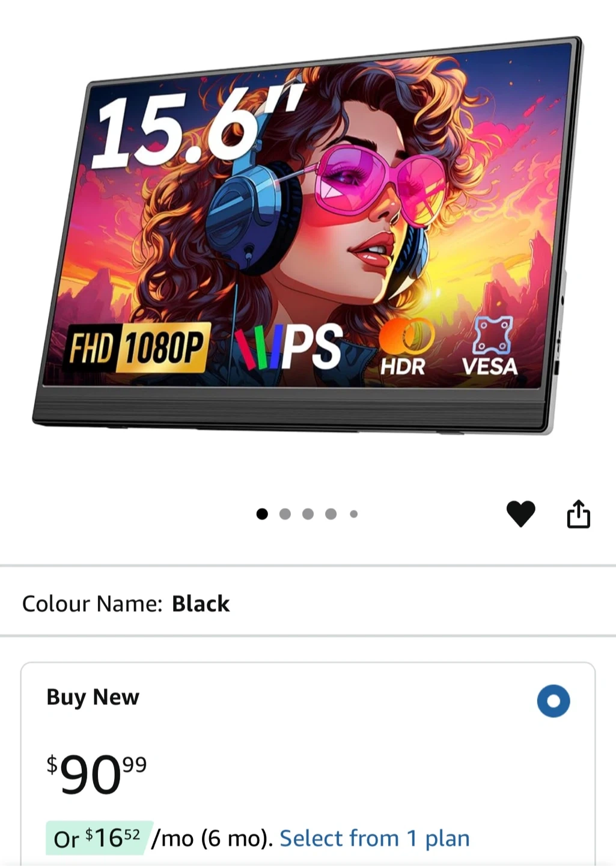Screen dimensions: 616x866
Task: Click the Buy New heading
Action: click(x=93, y=697)
